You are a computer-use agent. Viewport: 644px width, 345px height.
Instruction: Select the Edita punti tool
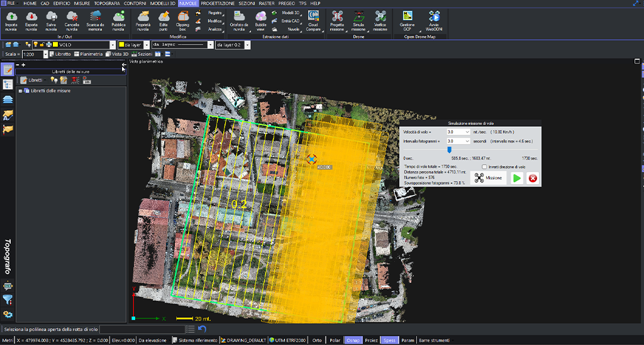coord(164,21)
